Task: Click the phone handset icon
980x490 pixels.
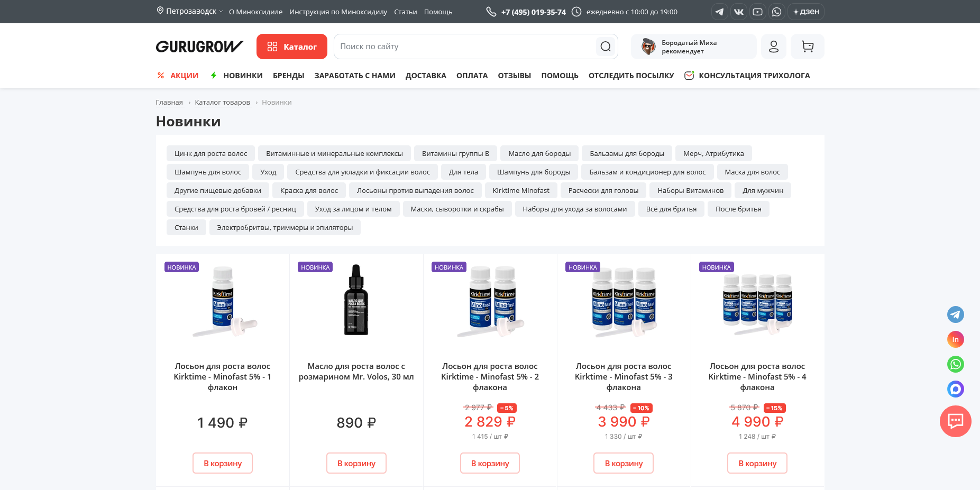Action: [491, 12]
